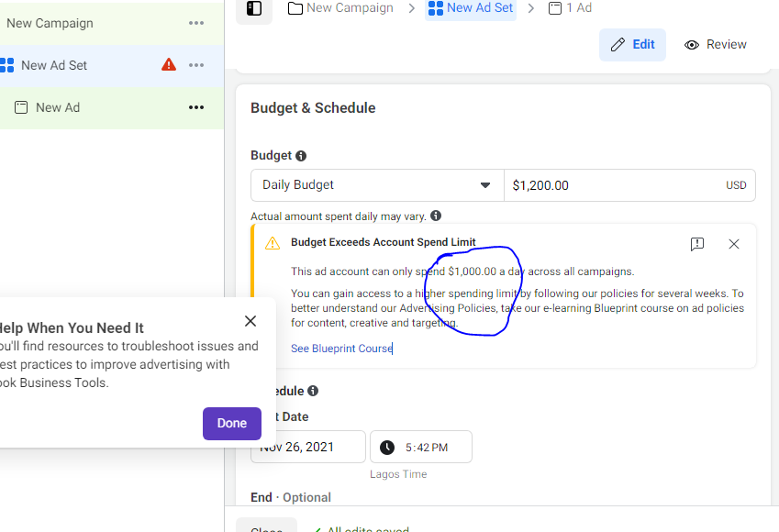779x532 pixels.
Task: Open the New Ad Set three-dot options menu
Action: [x=196, y=65]
